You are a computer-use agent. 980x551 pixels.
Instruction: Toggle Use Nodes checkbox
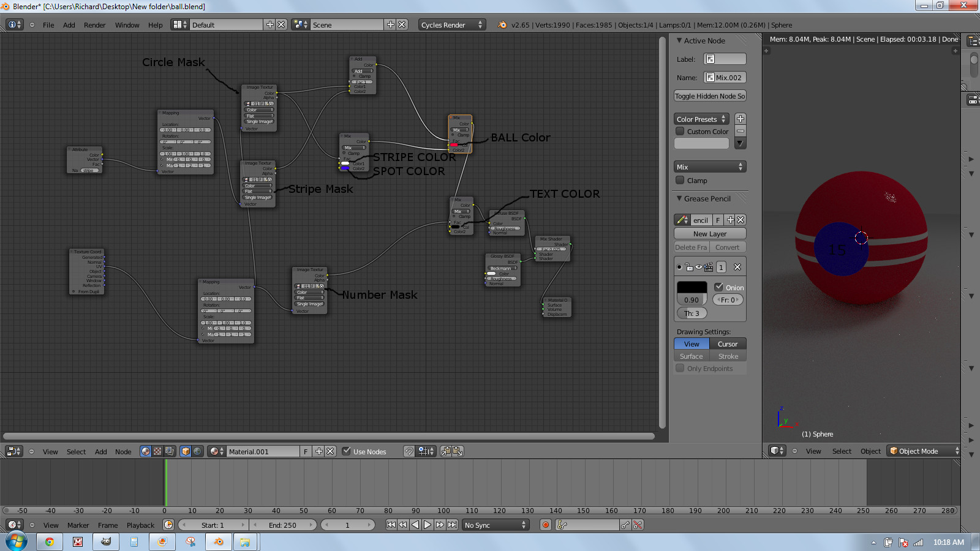pos(347,451)
